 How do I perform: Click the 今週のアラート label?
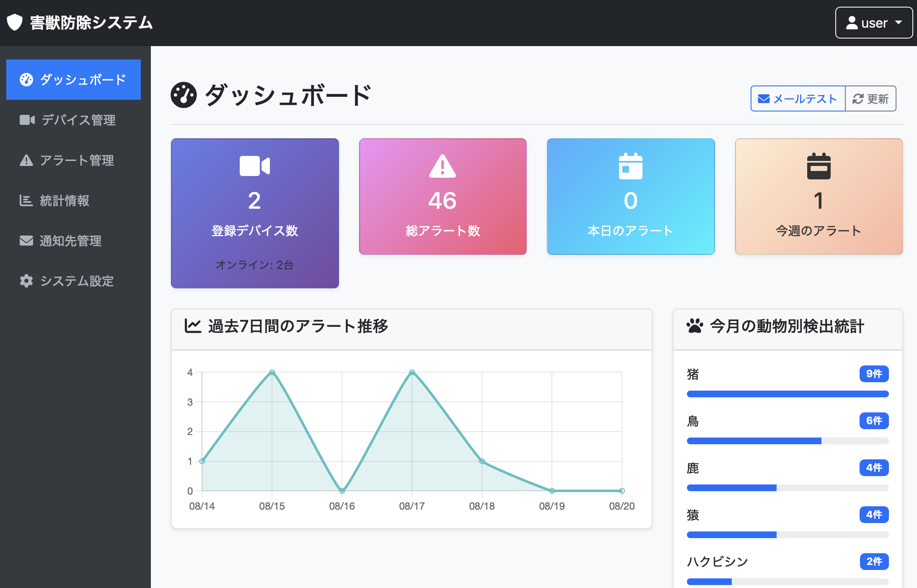tap(819, 231)
